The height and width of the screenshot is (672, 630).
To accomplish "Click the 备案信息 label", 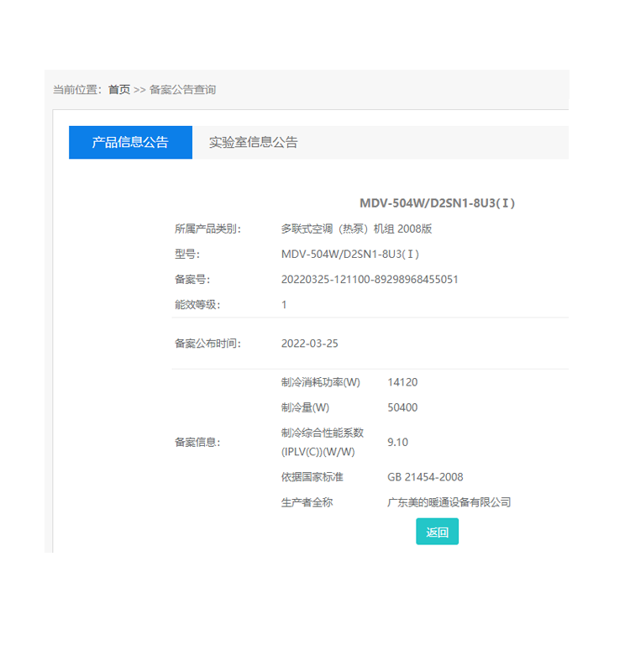I will pos(197,442).
